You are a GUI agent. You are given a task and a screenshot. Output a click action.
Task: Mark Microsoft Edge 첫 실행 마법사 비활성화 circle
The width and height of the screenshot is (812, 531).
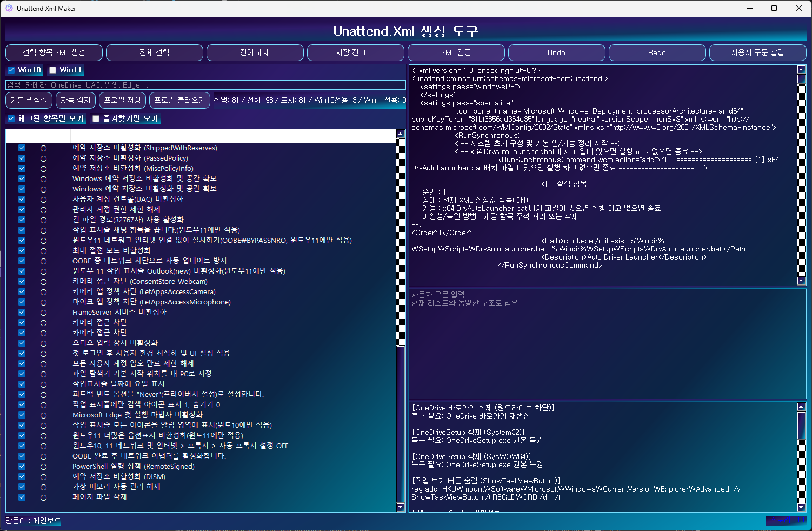[43, 415]
